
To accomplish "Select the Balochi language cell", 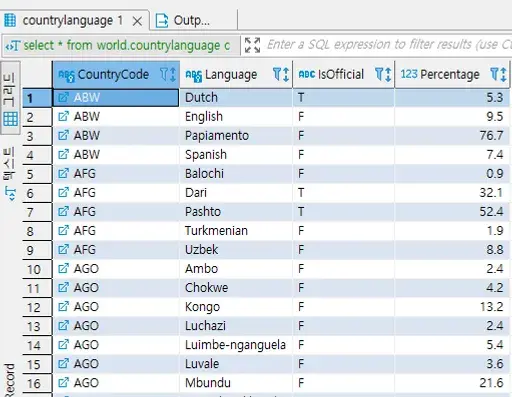I will coord(236,173).
